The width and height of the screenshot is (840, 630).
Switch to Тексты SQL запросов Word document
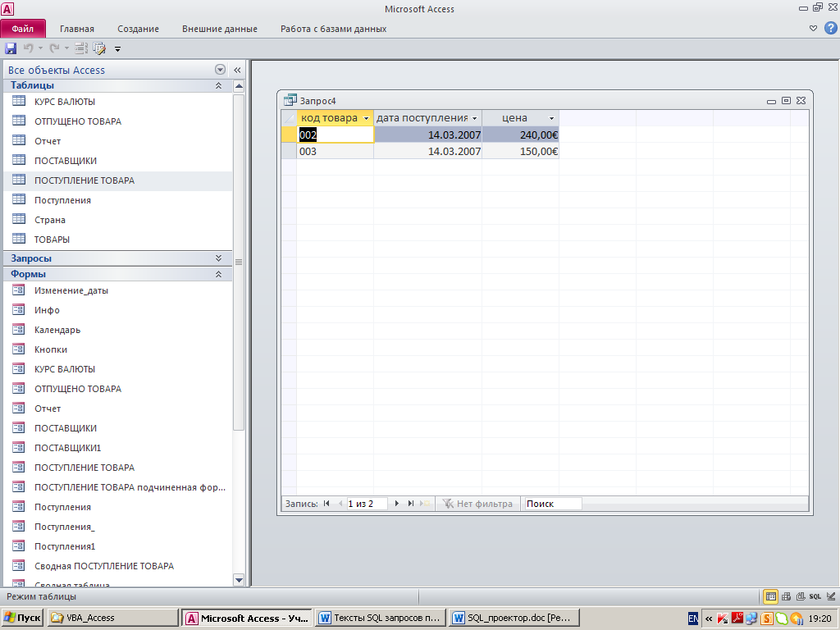(x=381, y=618)
